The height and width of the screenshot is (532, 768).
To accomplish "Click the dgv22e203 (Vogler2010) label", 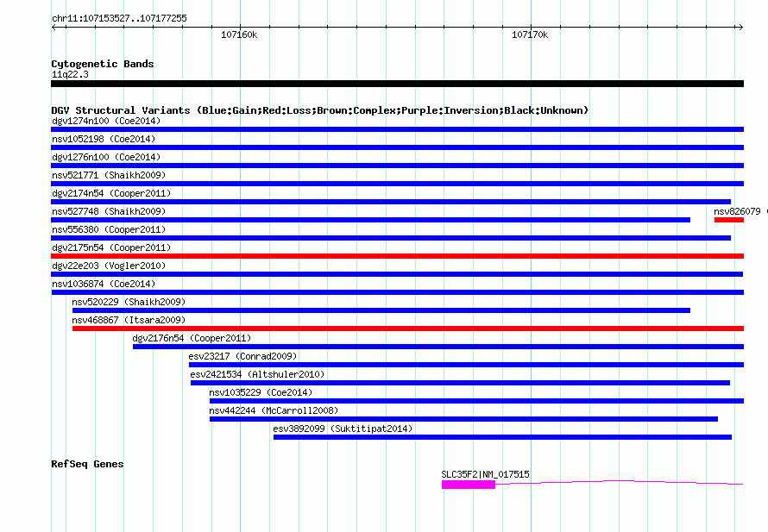I will point(106,266).
